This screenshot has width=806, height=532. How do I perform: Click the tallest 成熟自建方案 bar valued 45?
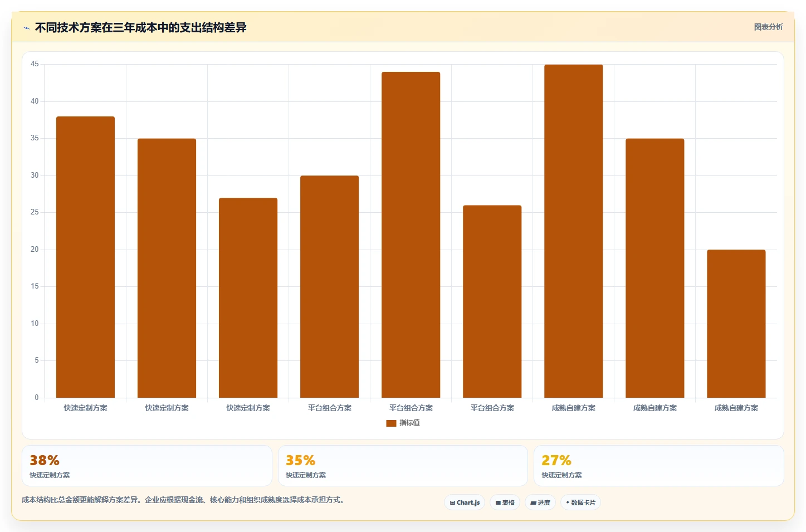pos(573,231)
